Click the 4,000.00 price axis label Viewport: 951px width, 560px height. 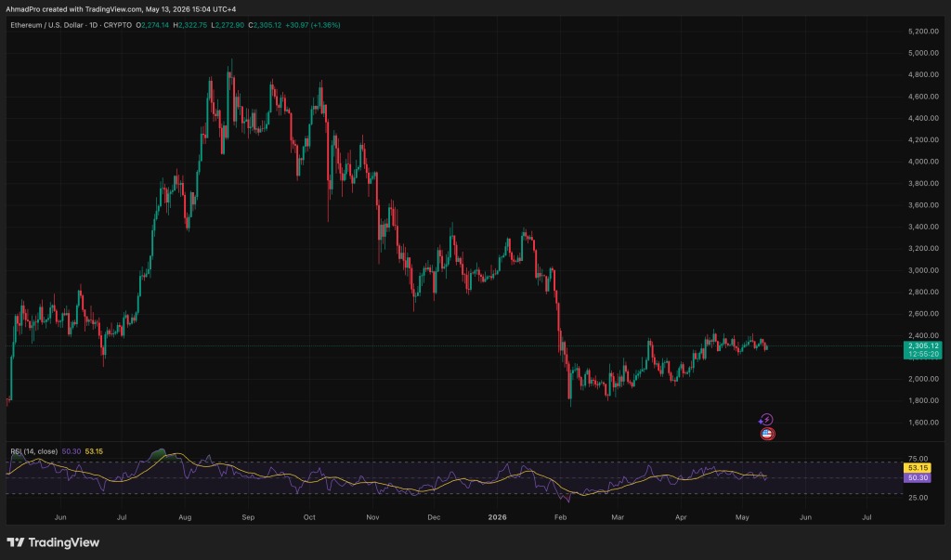923,162
